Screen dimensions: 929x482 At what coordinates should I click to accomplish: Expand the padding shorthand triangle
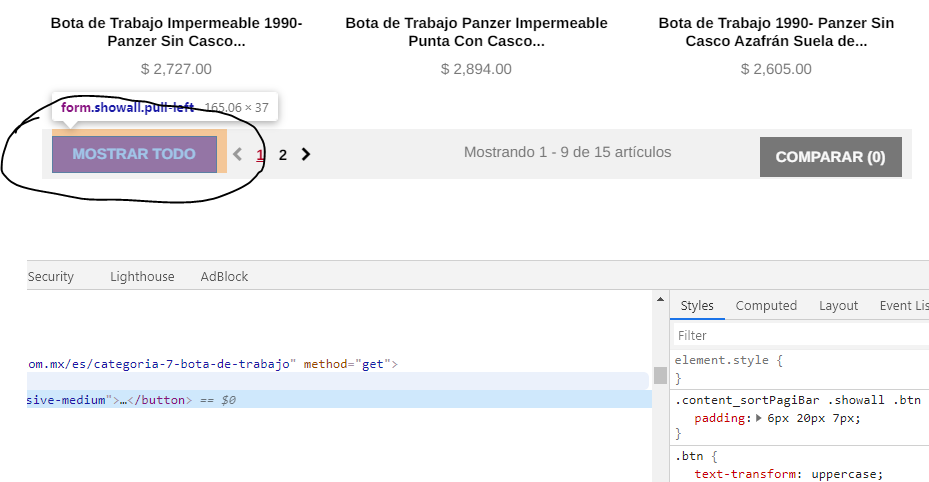[x=759, y=419]
